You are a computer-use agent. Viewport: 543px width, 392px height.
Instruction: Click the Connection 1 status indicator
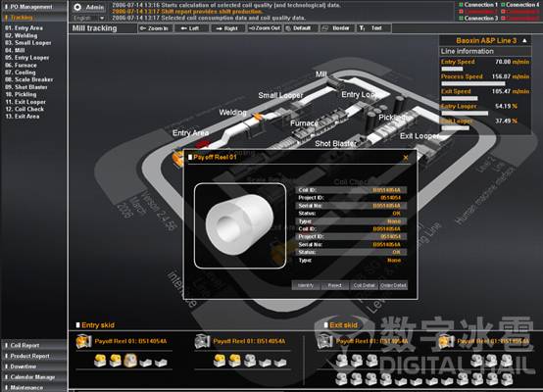[478, 5]
